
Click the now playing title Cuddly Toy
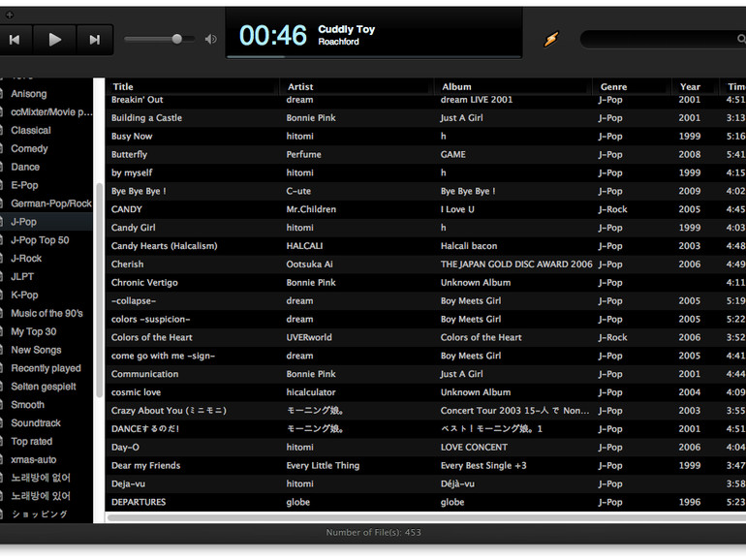[347, 29]
